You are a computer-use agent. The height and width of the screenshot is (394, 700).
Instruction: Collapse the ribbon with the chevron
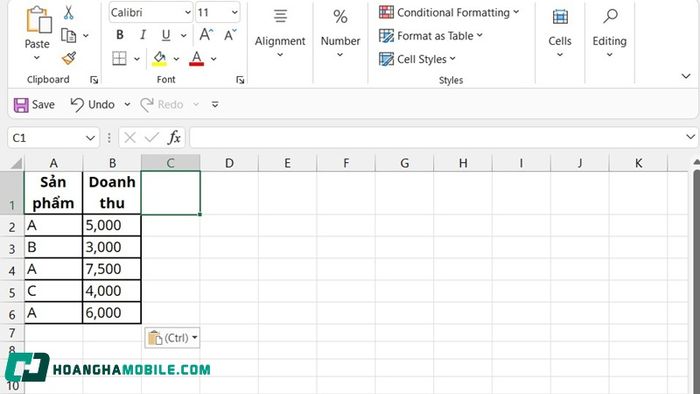coord(686,76)
